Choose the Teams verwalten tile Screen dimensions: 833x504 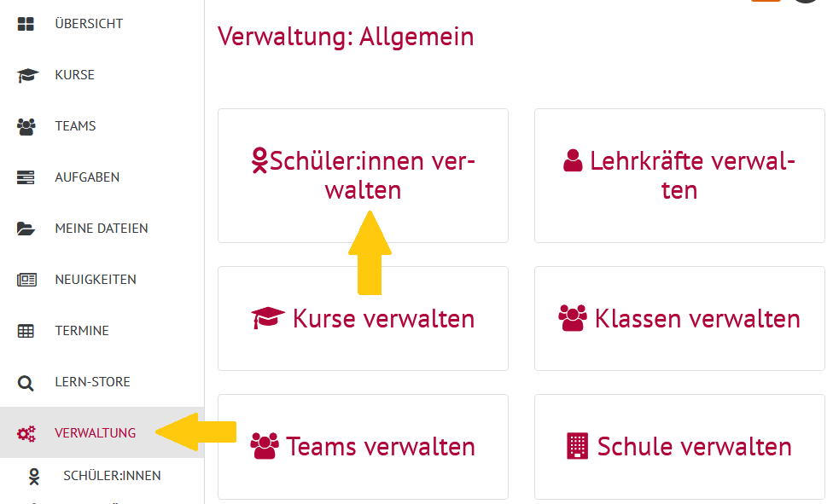[363, 447]
